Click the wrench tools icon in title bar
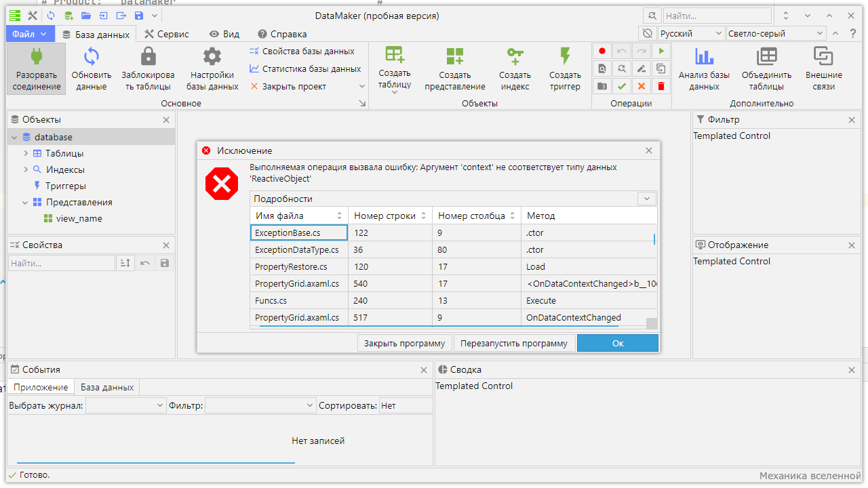The image size is (868, 488). coord(32,16)
